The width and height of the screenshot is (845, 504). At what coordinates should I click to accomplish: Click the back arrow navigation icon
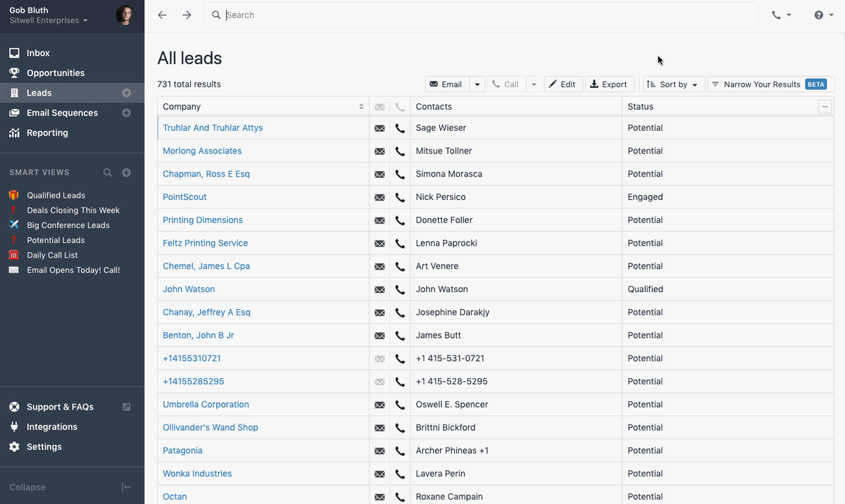click(163, 15)
